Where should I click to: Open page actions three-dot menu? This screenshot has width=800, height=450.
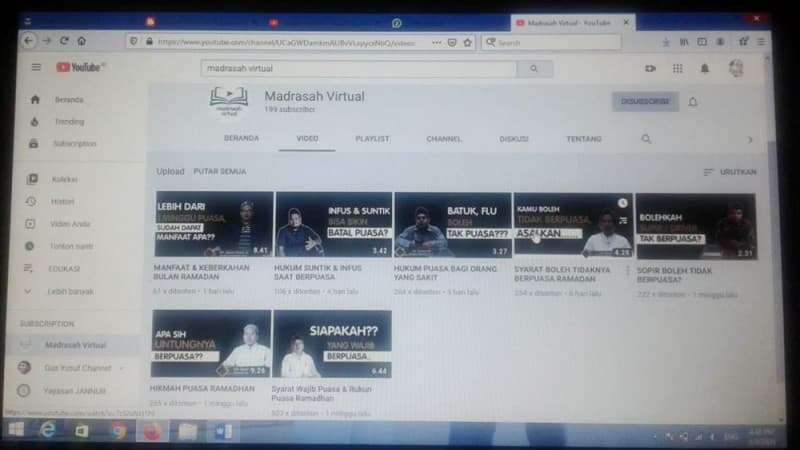click(x=436, y=43)
